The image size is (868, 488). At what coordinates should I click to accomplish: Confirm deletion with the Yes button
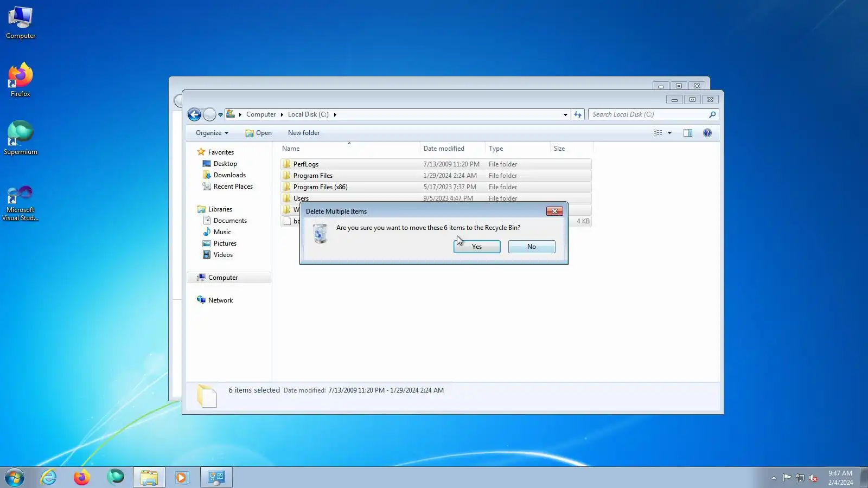pyautogui.click(x=477, y=247)
